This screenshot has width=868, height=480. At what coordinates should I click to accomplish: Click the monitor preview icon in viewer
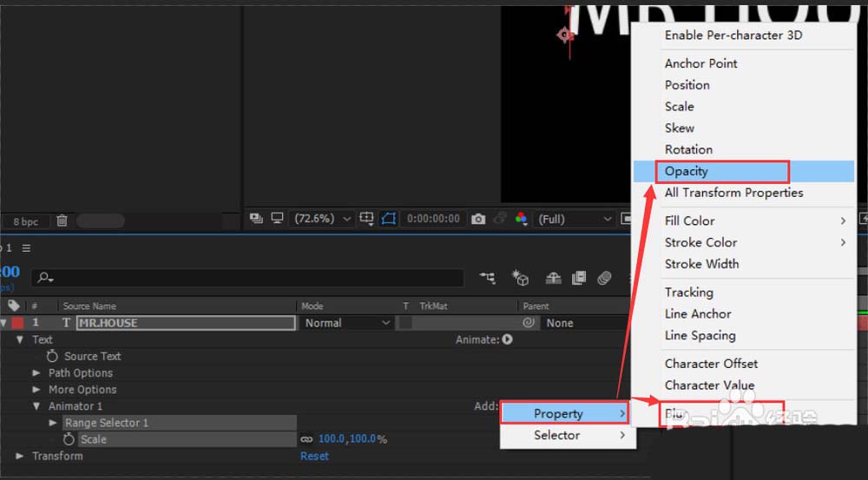(278, 218)
